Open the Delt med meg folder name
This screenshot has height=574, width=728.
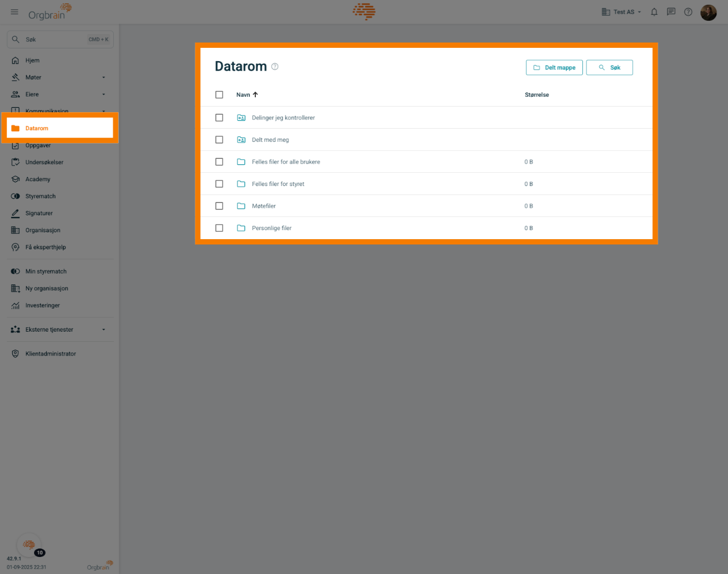click(x=270, y=140)
